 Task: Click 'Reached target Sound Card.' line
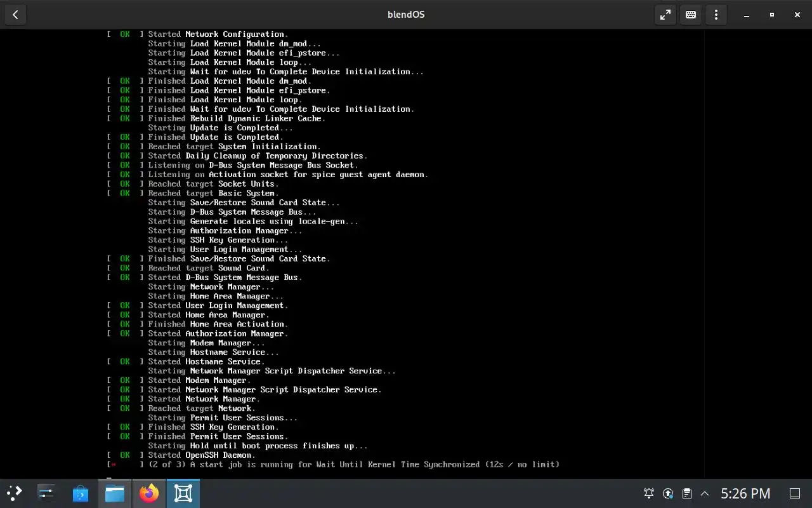(209, 268)
